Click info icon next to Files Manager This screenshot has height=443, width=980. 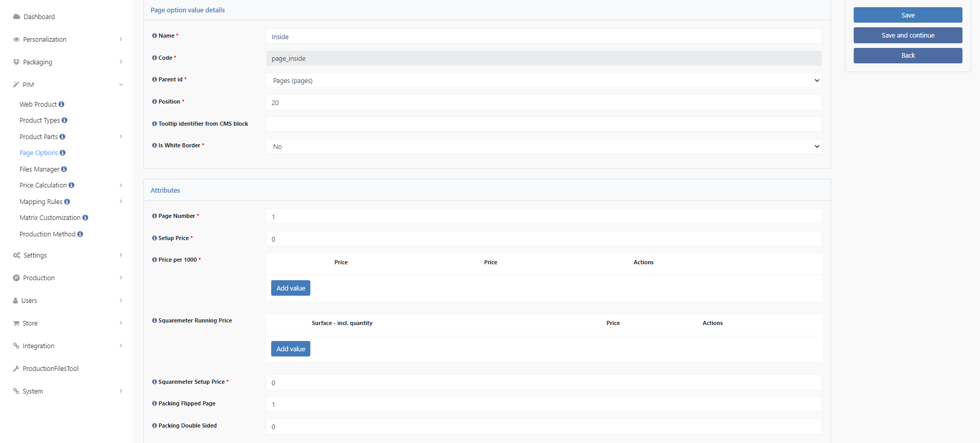(64, 169)
